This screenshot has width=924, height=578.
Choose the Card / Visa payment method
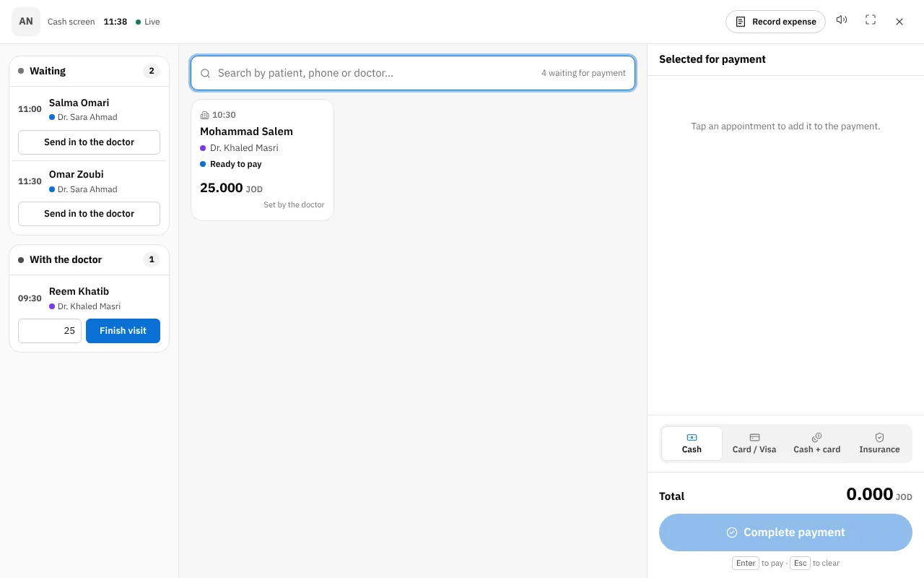pos(754,443)
